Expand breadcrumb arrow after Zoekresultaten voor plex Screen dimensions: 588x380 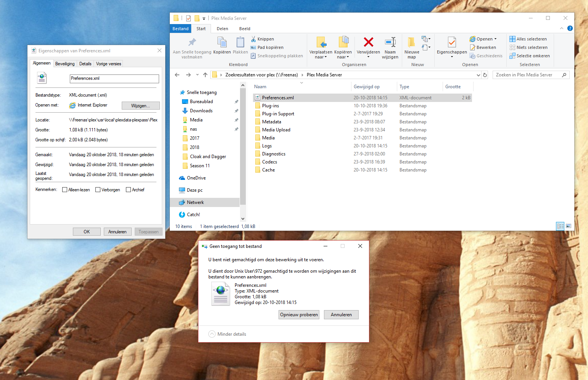pos(302,75)
